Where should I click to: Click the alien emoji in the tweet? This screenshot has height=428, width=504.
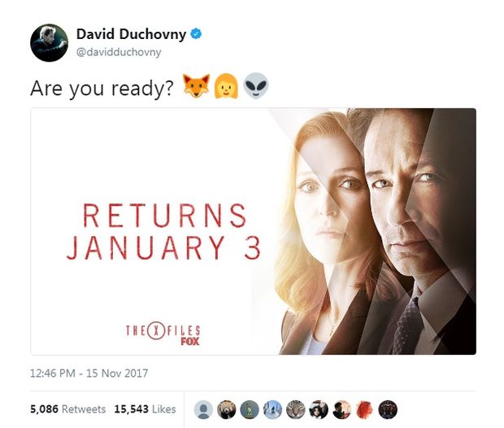coord(256,86)
